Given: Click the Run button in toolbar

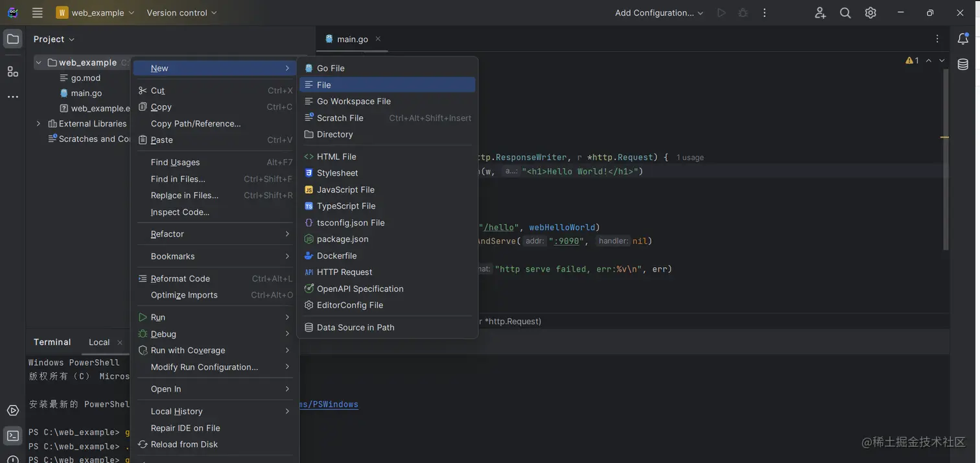Looking at the screenshot, I should 721,12.
